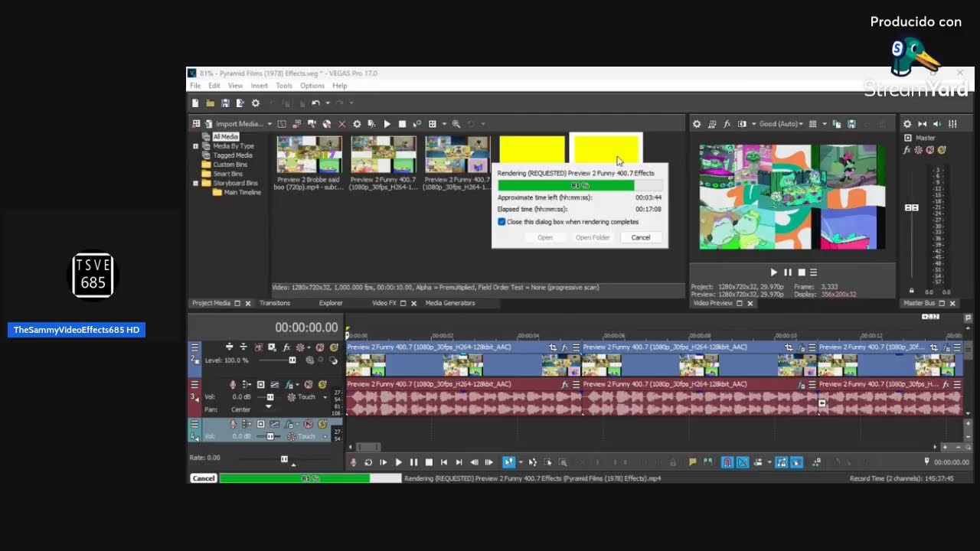Screen dimensions: 980x551
Task: Switch to the Media Generators tab
Action: 450,303
